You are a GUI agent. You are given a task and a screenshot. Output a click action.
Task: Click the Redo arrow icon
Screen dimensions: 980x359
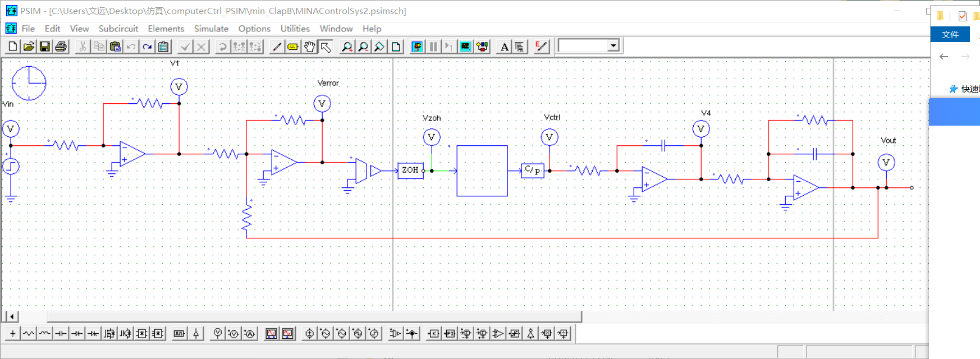[x=147, y=47]
